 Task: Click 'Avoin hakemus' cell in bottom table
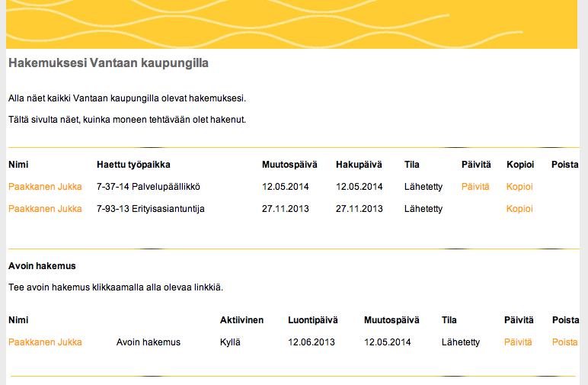(x=149, y=342)
